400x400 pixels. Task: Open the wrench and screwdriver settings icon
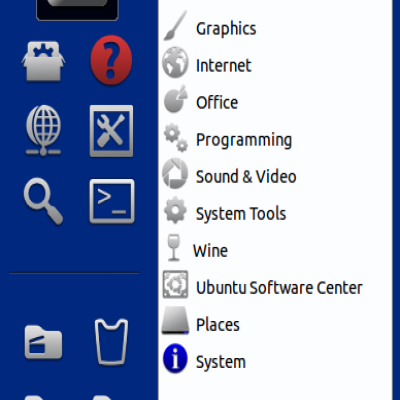111,131
